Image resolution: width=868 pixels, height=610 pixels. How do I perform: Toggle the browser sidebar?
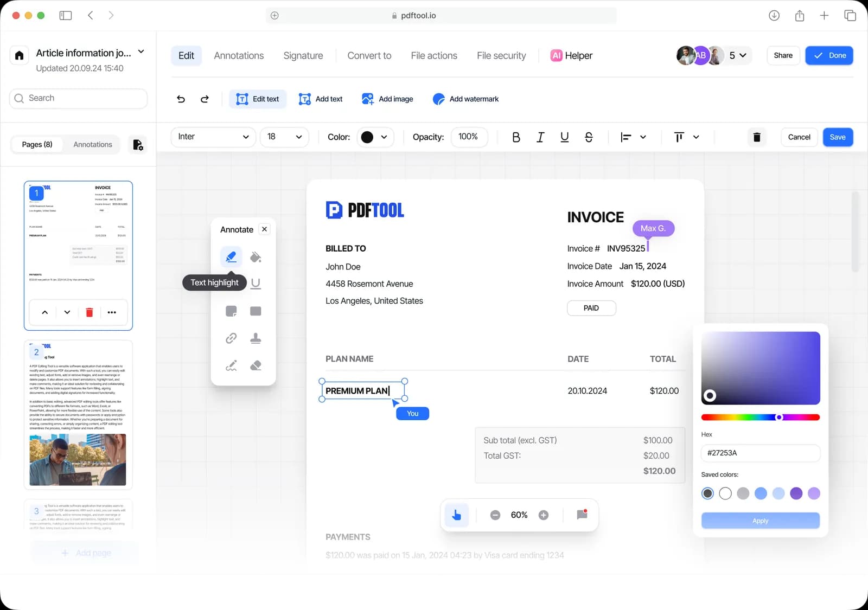coord(66,16)
